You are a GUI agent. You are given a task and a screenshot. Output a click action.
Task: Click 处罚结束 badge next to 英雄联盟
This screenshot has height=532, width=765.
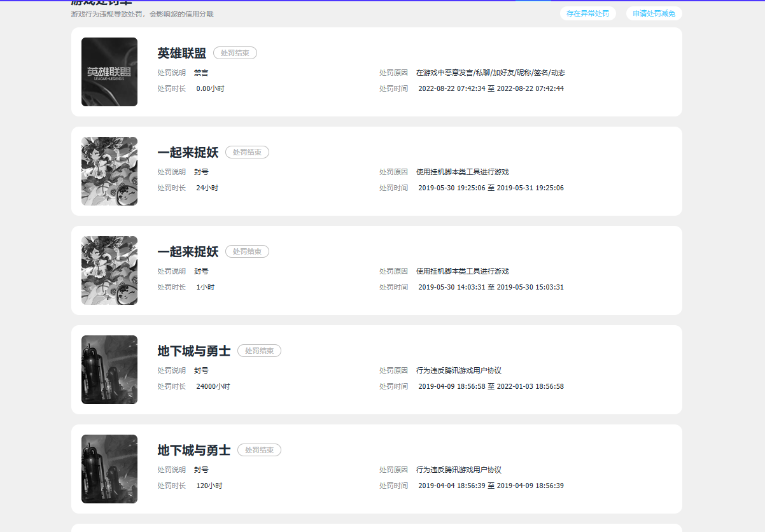pyautogui.click(x=235, y=53)
